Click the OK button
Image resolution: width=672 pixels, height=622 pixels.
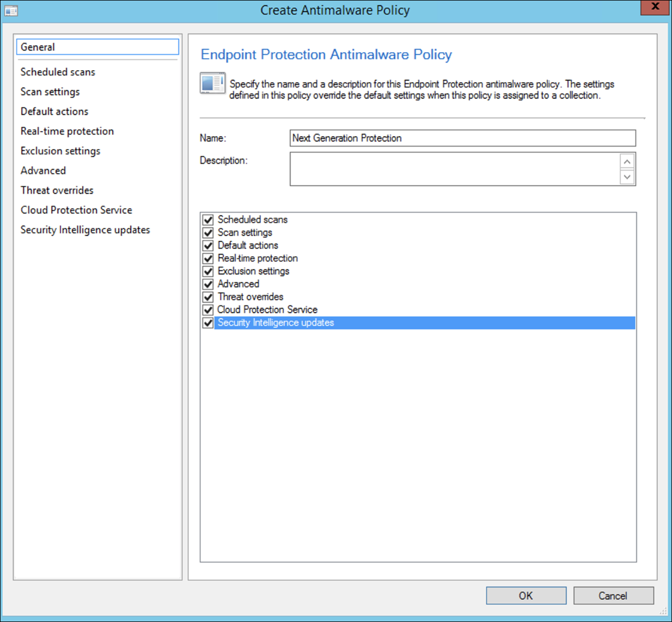pyautogui.click(x=526, y=595)
